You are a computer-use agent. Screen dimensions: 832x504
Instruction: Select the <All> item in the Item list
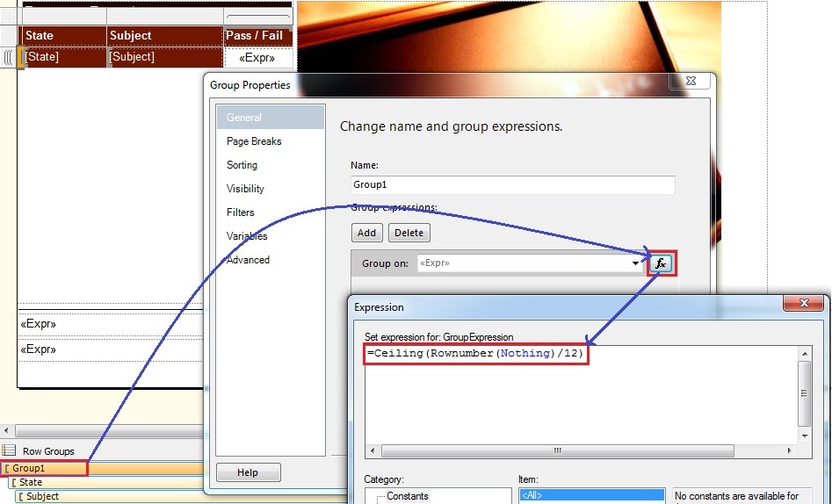(x=591, y=495)
